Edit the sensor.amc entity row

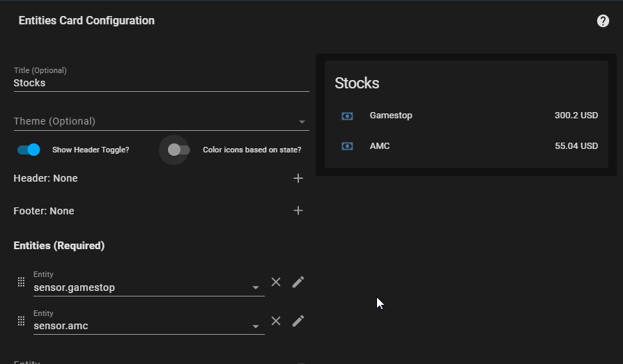click(x=298, y=321)
